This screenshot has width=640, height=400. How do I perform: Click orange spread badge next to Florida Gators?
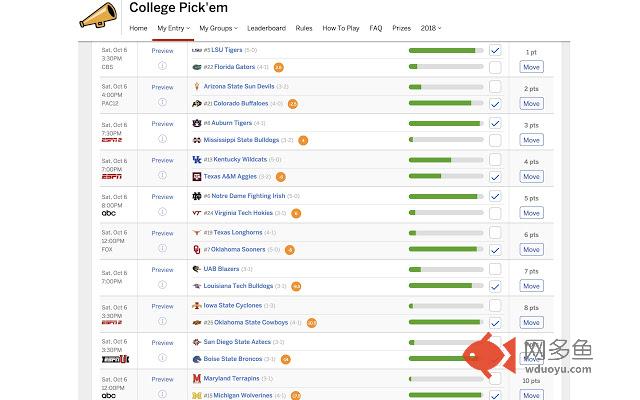pos(279,67)
